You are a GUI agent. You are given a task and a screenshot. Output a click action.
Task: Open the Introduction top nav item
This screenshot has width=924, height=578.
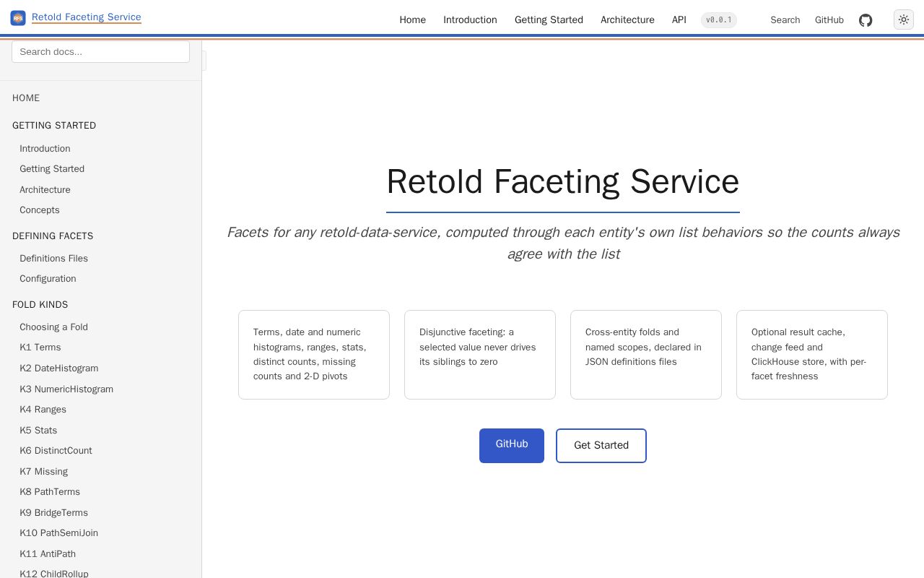click(470, 20)
